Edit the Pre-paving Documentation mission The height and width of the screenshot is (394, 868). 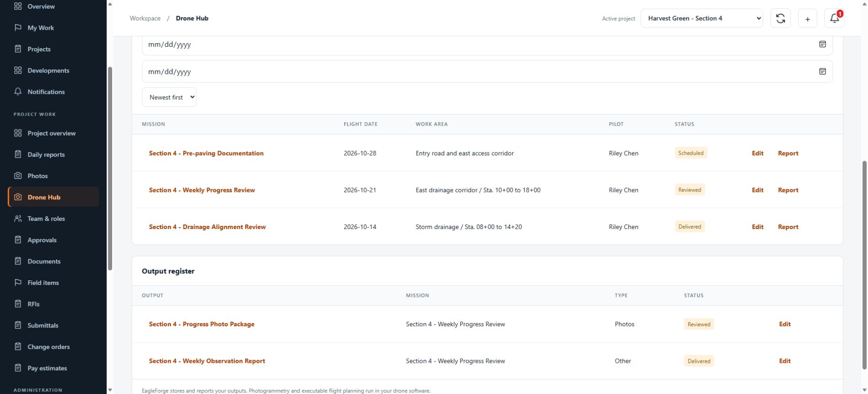[757, 153]
